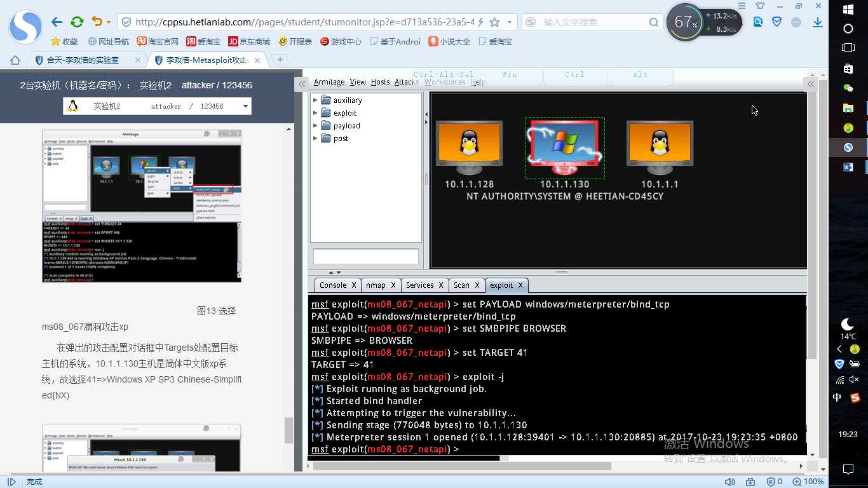The width and height of the screenshot is (868, 488).
Task: Switch to the Console tab
Action: click(338, 285)
